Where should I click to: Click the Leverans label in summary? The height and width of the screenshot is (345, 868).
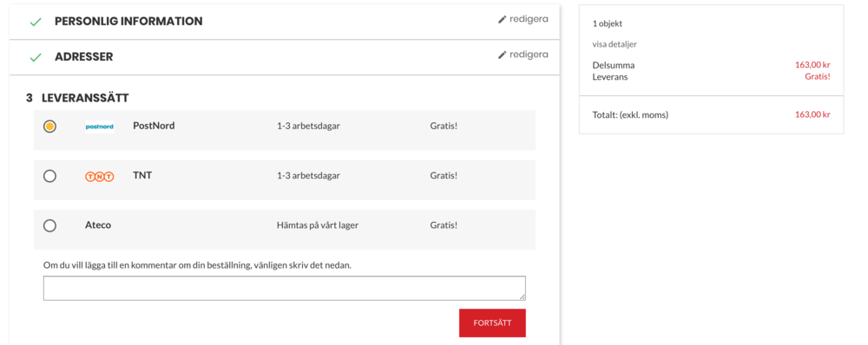pyautogui.click(x=610, y=77)
